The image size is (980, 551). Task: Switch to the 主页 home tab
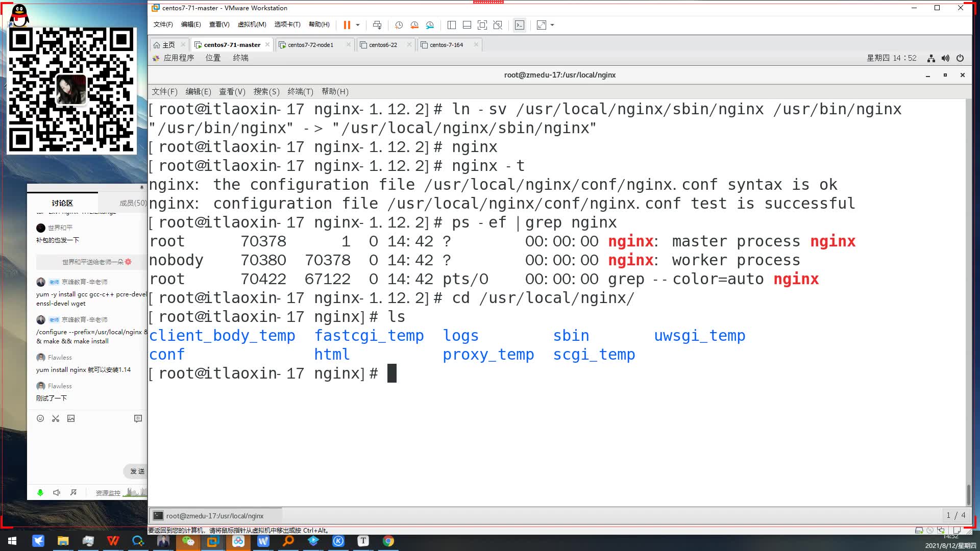(x=164, y=45)
